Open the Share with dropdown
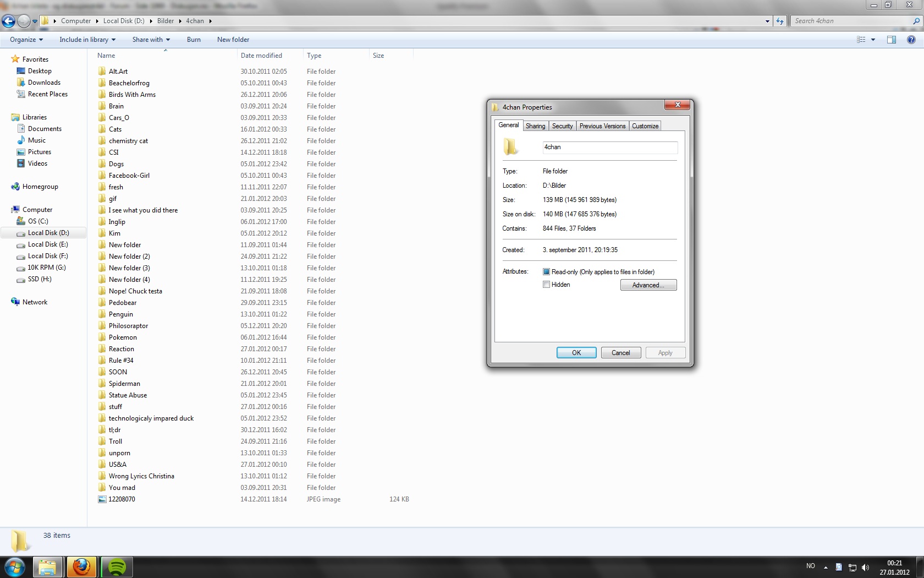Viewport: 924px width, 578px height. [151, 40]
